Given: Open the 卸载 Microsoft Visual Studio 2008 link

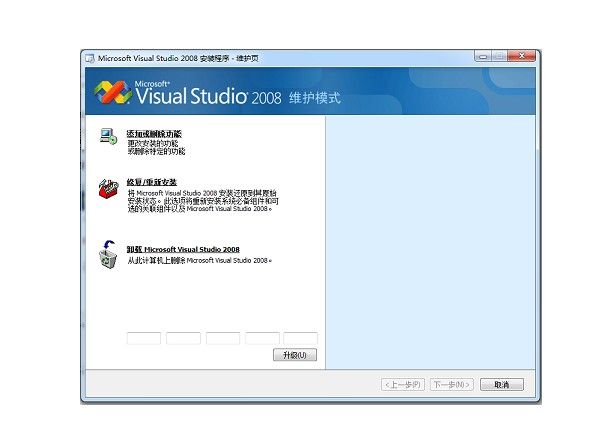Looking at the screenshot, I should click(x=183, y=249).
